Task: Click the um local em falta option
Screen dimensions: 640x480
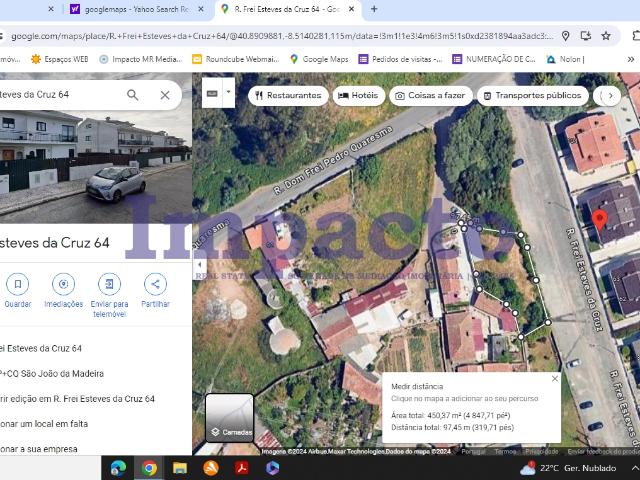Action: pos(44,424)
